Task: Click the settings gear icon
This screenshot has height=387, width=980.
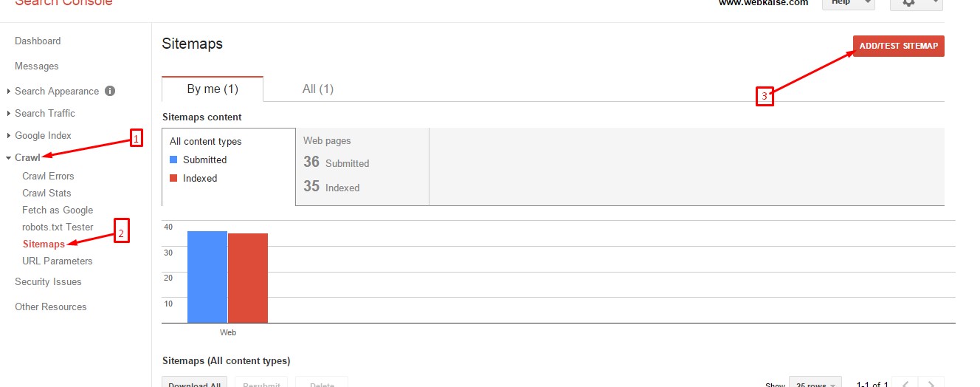Action: pos(909,3)
